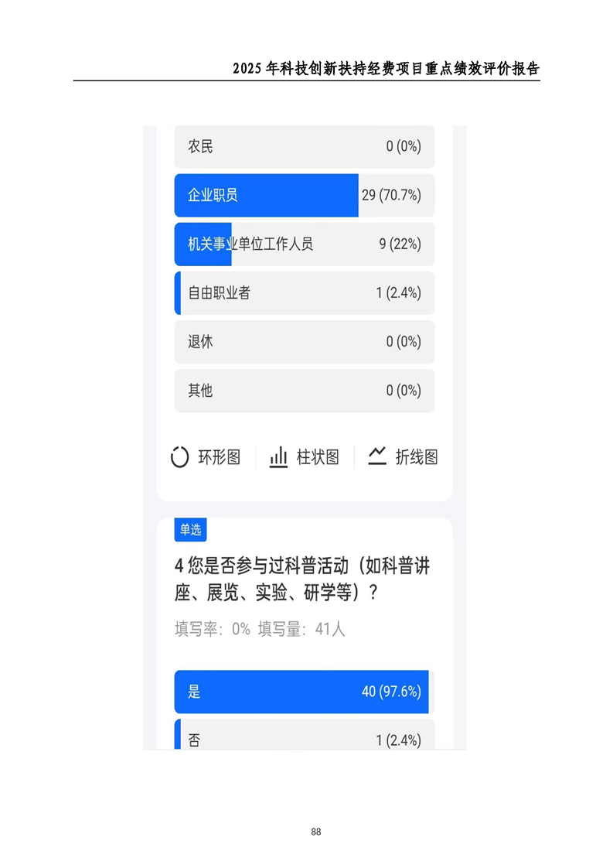Click the 单选 question type tag
This screenshot has width=613, height=868.
(x=190, y=530)
